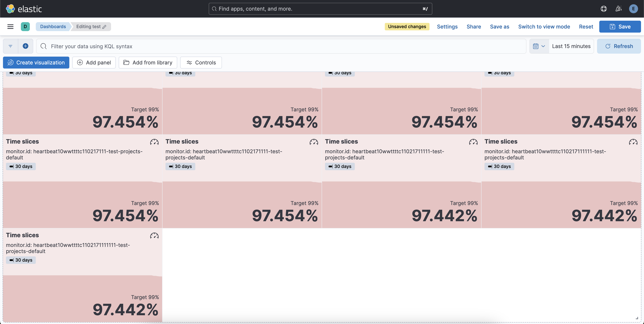
Task: Open the date quick menu calendar dropdown
Action: [539, 46]
